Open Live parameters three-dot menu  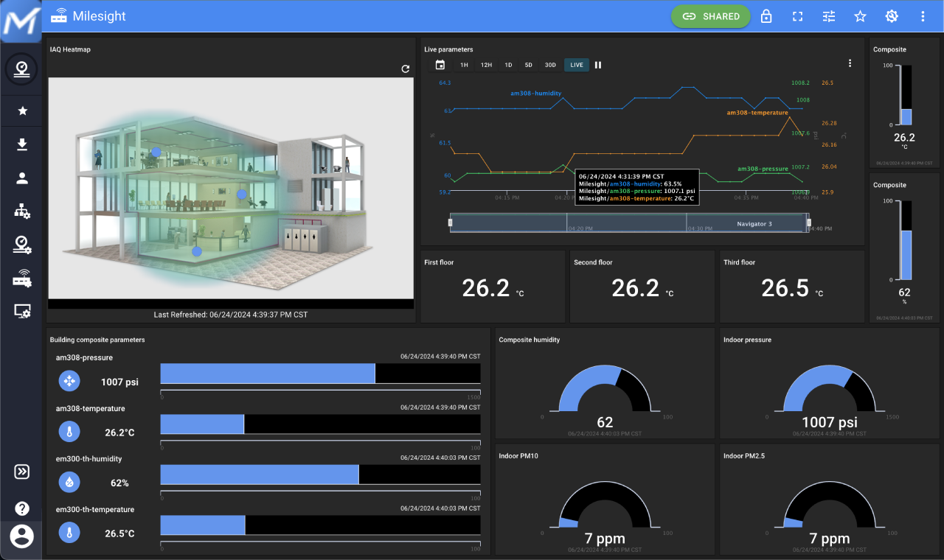[850, 63]
